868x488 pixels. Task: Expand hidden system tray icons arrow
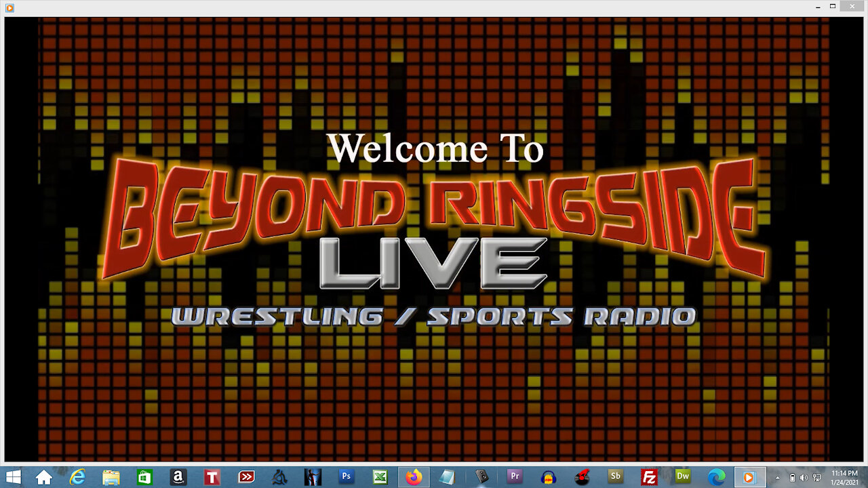(778, 478)
